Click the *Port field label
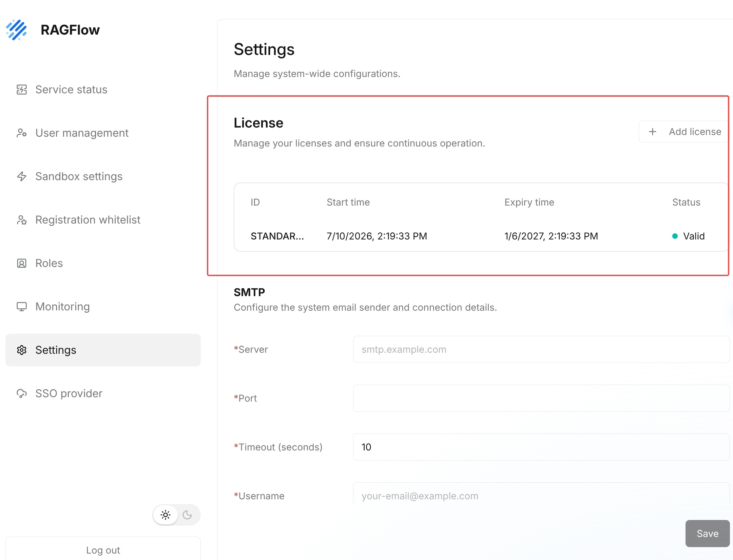The width and height of the screenshot is (733, 560). point(245,398)
